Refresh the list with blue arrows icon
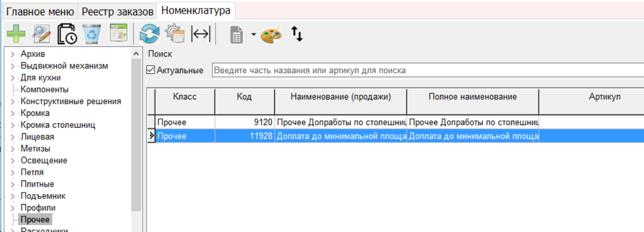Image resolution: width=644 pixels, height=232 pixels. (149, 35)
